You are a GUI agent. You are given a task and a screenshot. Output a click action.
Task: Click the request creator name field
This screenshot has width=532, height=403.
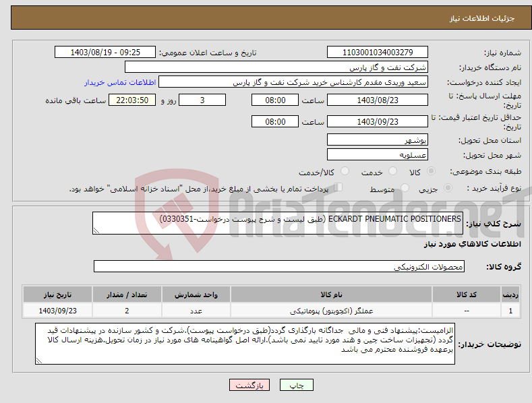click(293, 82)
